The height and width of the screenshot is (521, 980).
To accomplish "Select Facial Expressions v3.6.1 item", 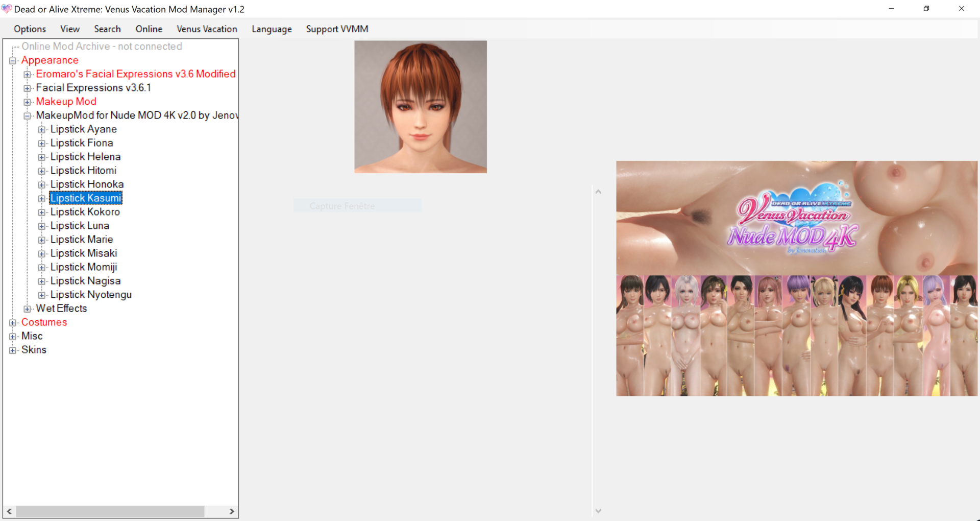I will tap(93, 88).
